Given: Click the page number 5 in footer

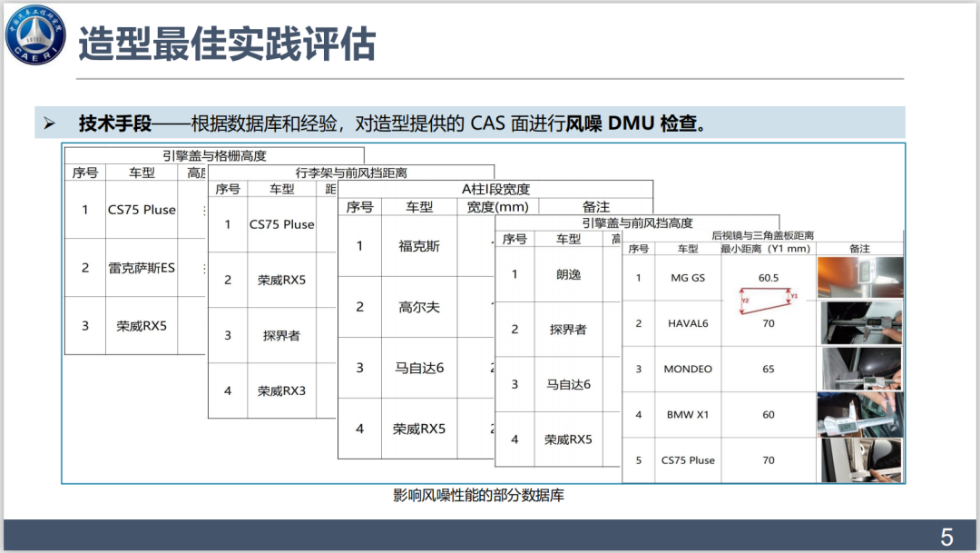Looking at the screenshot, I should pyautogui.click(x=946, y=537).
